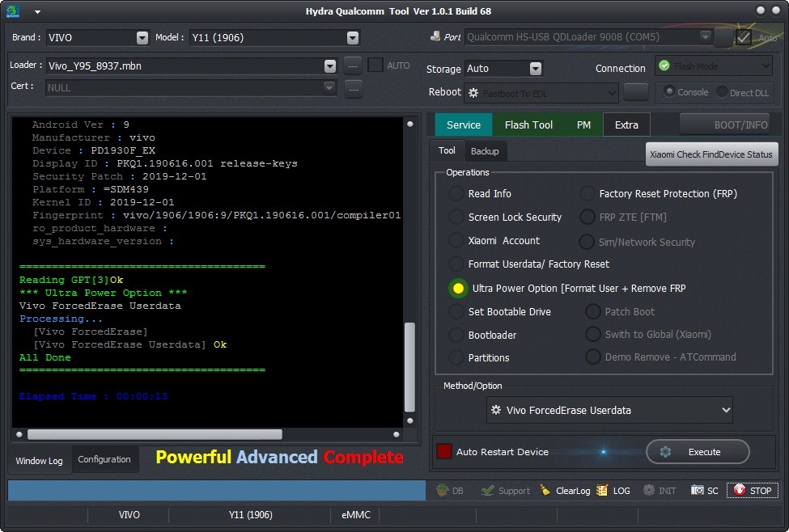Click the log vertical scrollbar thumb

tap(409, 367)
